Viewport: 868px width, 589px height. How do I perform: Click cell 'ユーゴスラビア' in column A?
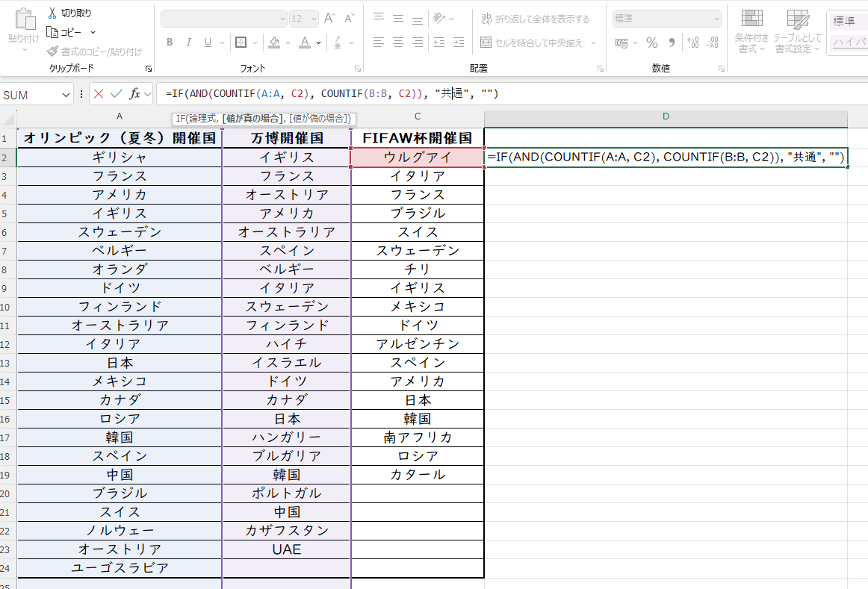[120, 568]
